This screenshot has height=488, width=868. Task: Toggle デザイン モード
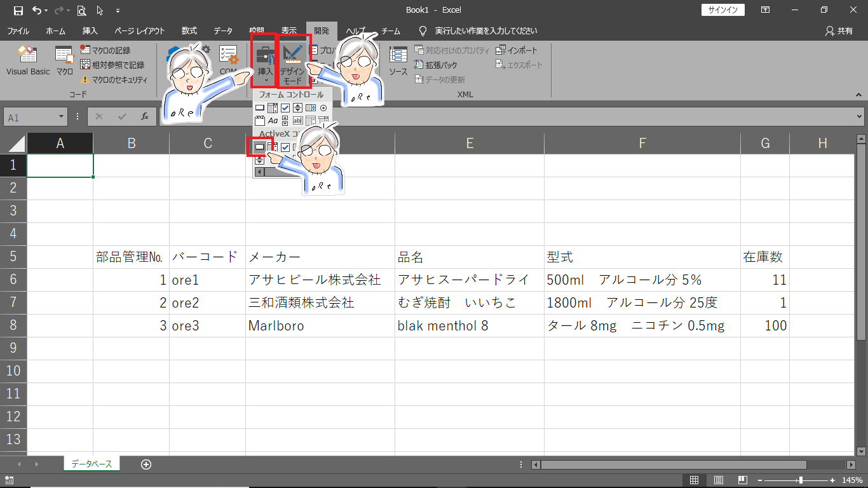click(293, 61)
